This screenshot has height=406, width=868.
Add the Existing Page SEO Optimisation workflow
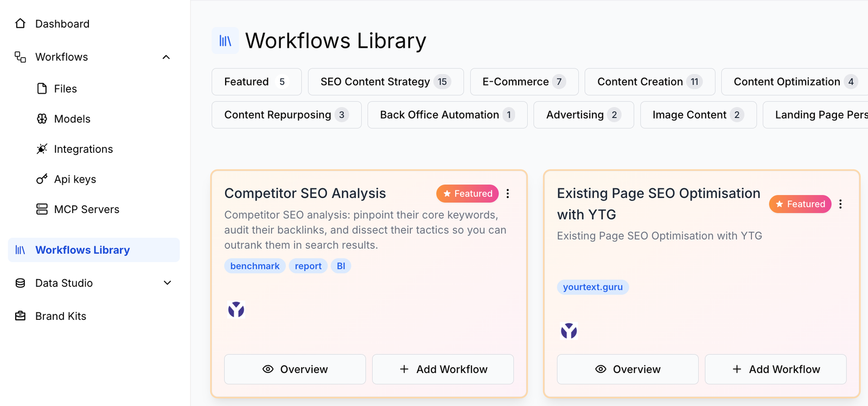point(776,369)
